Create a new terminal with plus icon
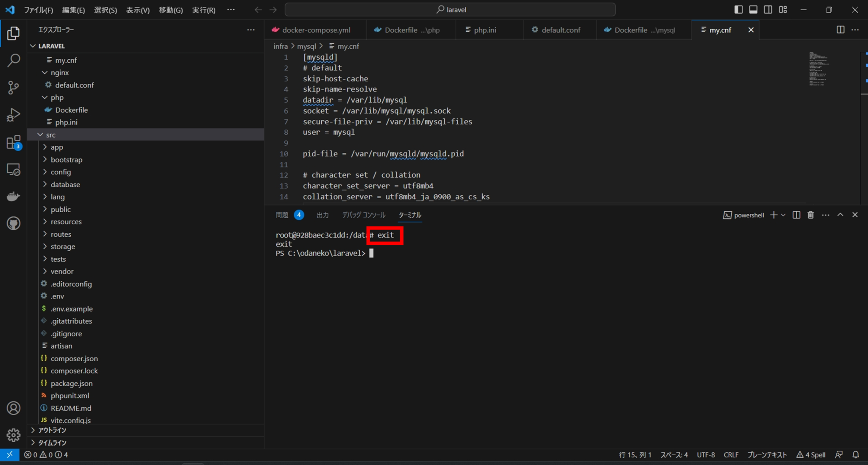This screenshot has width=868, height=465. (x=774, y=215)
